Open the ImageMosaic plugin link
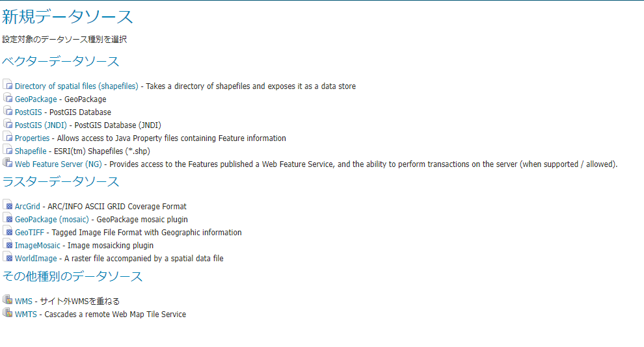The height and width of the screenshot is (347, 644). click(38, 246)
